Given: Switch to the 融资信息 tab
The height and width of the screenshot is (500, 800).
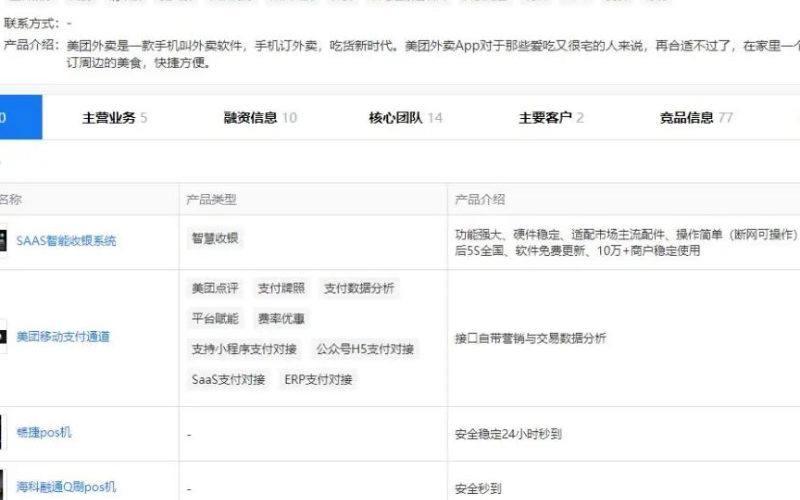Looking at the screenshot, I should tap(260, 118).
